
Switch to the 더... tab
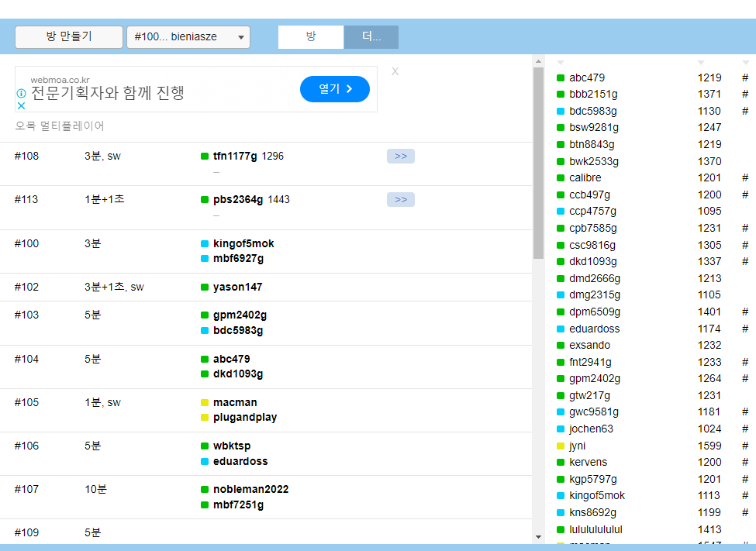371,37
